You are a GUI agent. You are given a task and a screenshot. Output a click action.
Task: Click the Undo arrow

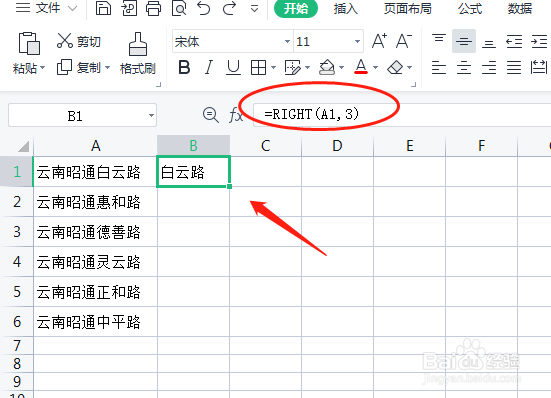coord(203,8)
